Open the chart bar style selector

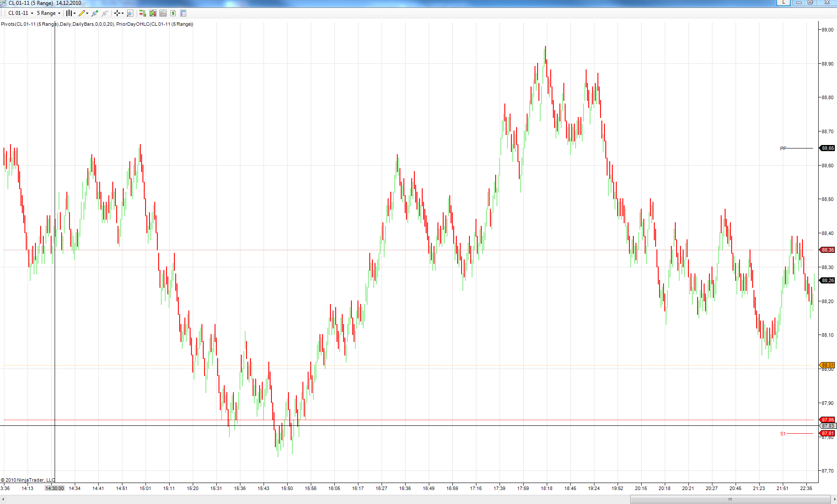pos(69,13)
